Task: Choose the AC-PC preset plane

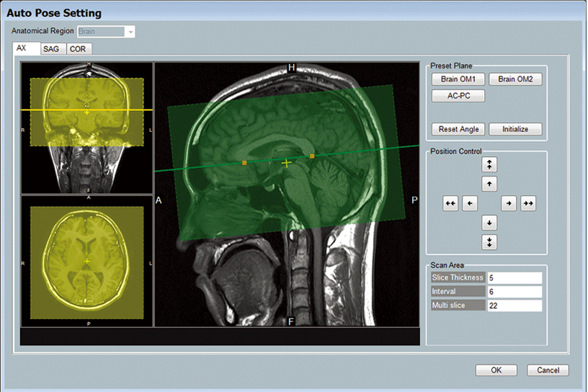Action: [458, 95]
